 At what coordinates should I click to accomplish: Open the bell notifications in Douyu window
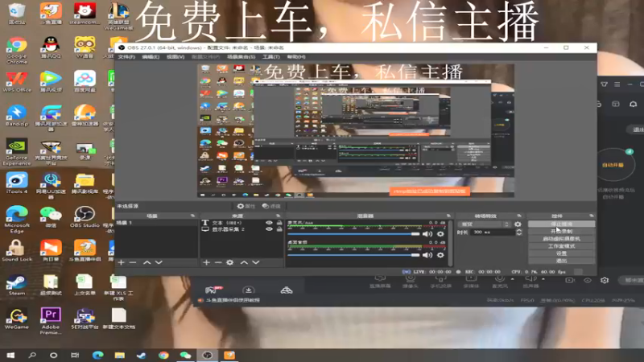click(634, 105)
